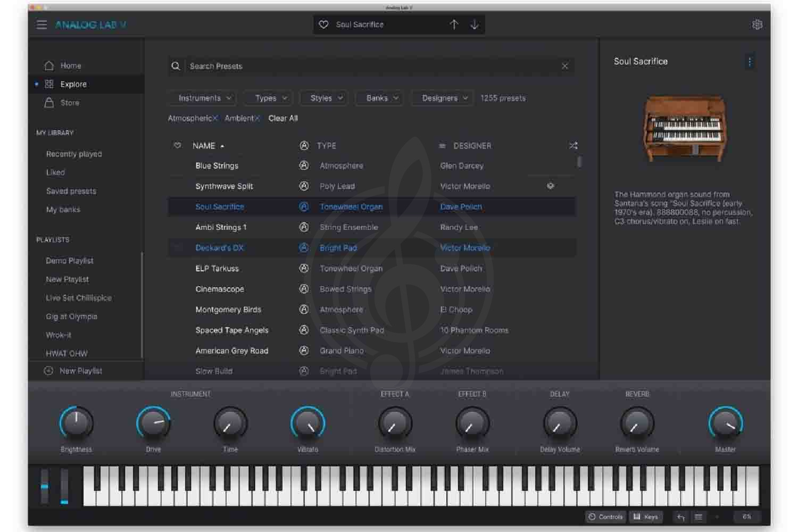The image size is (798, 532).
Task: Open the HWAT OHW playlist
Action: 66,353
